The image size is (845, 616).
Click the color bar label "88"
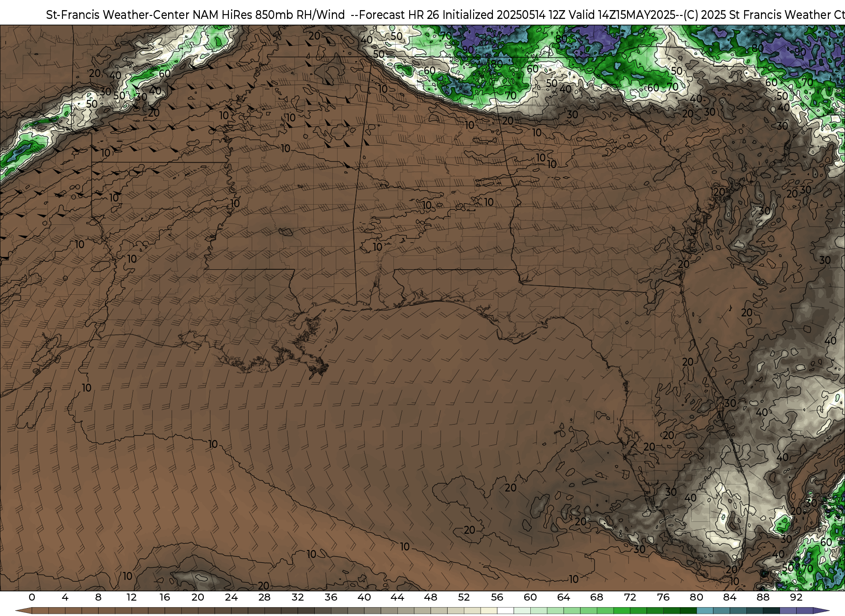point(763,598)
